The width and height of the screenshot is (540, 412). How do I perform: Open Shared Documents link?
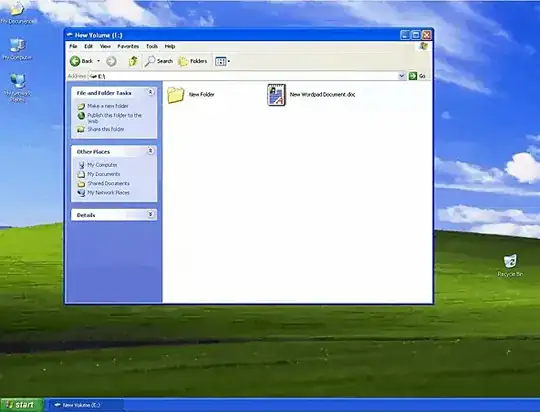pyautogui.click(x=108, y=183)
